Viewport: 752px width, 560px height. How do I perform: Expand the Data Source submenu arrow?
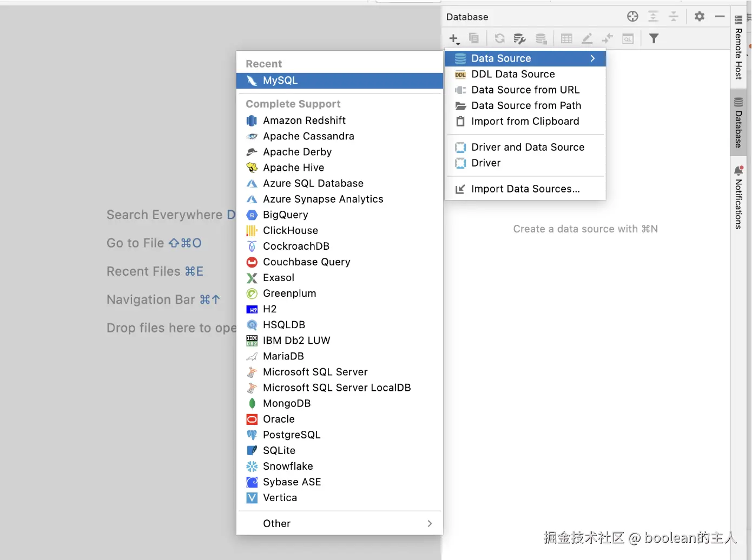click(593, 58)
